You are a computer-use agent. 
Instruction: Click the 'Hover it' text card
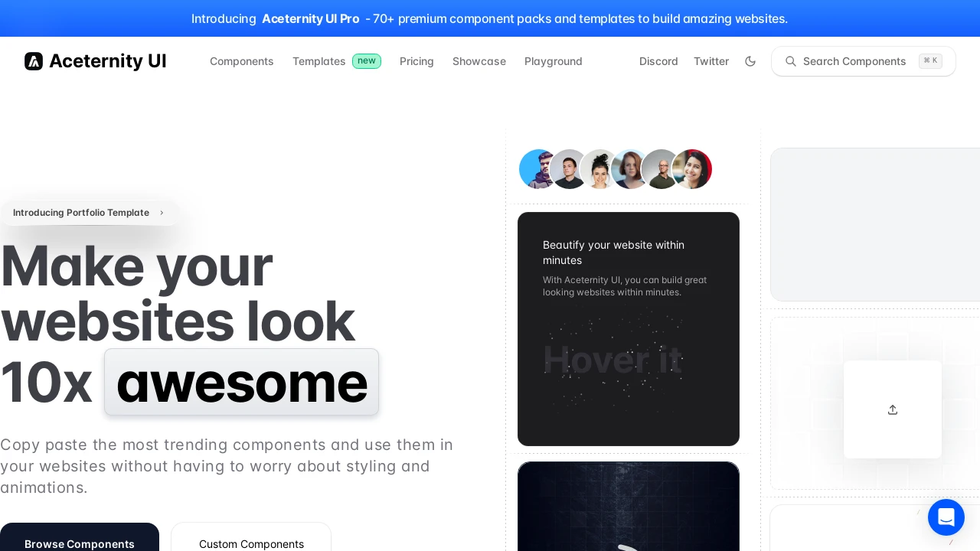coord(629,329)
